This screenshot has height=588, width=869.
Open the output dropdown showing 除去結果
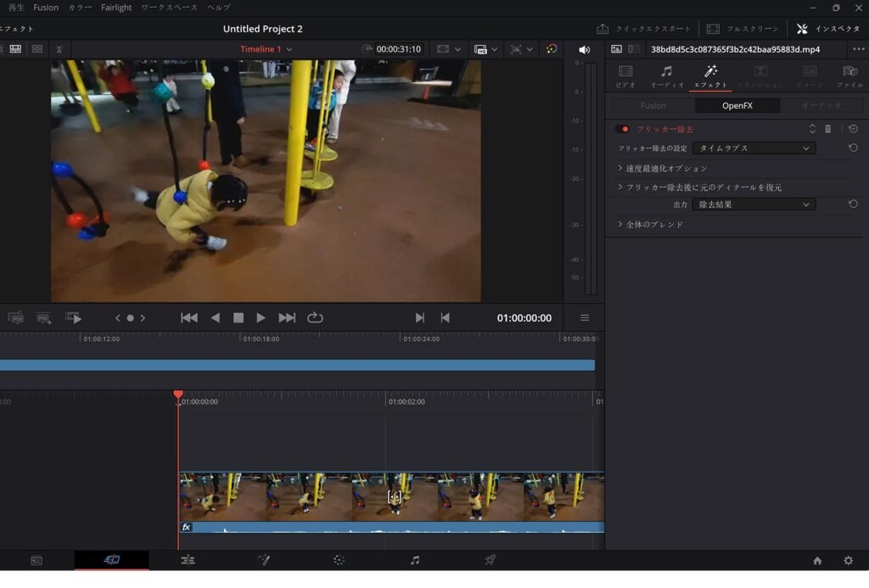(754, 204)
